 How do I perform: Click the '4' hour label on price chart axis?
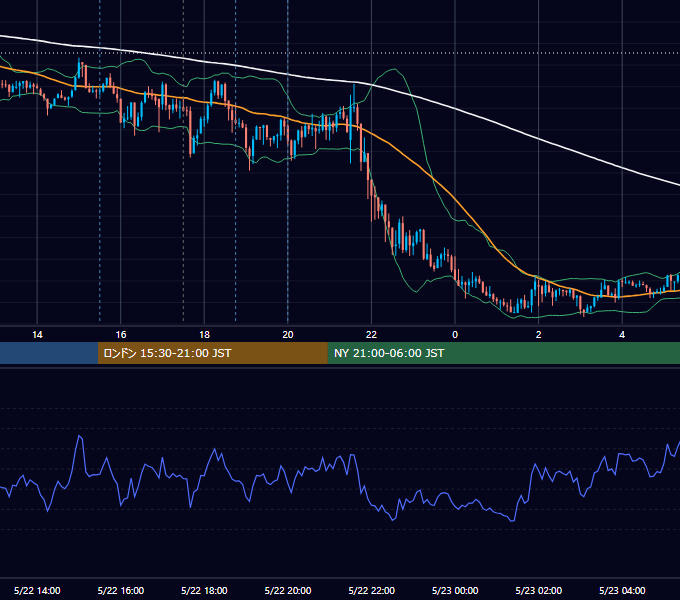click(622, 335)
